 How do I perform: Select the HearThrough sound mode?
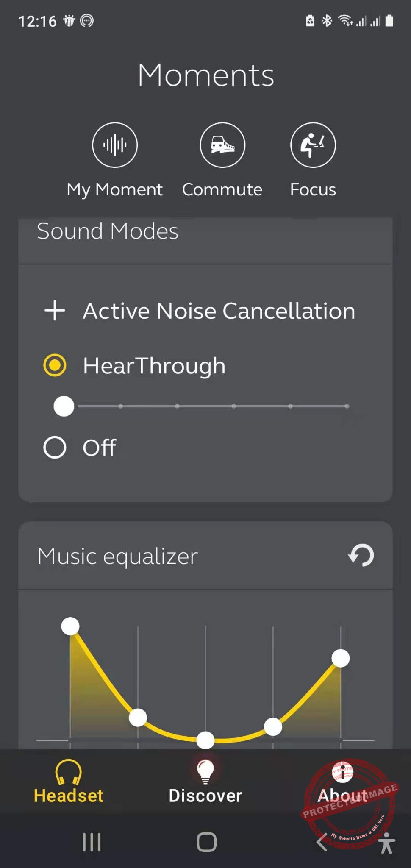pos(56,364)
